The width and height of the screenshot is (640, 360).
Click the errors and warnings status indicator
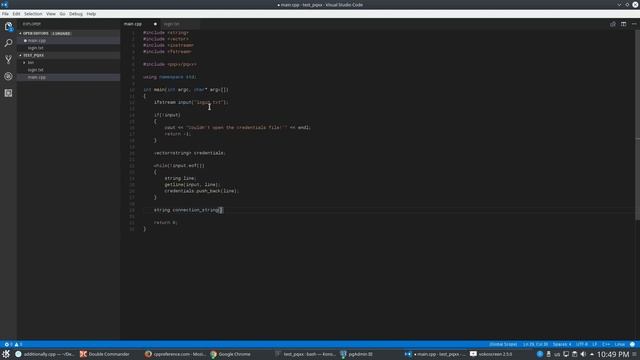pos(13,344)
